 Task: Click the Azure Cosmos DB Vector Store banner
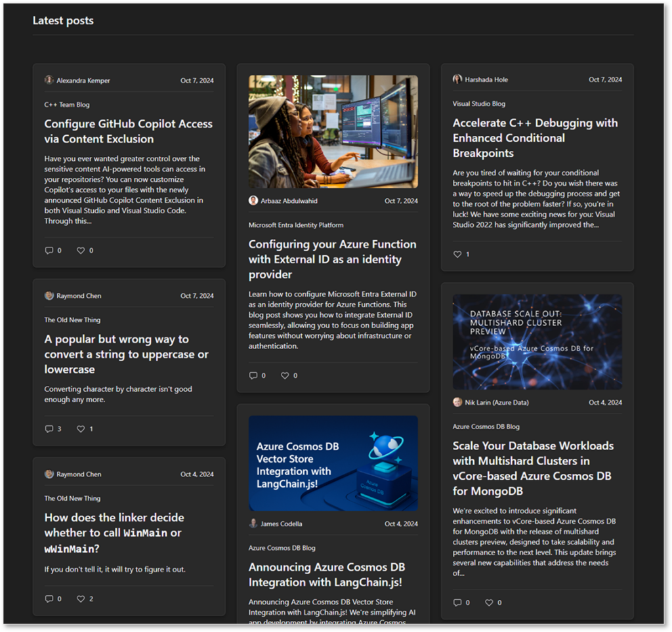point(333,463)
